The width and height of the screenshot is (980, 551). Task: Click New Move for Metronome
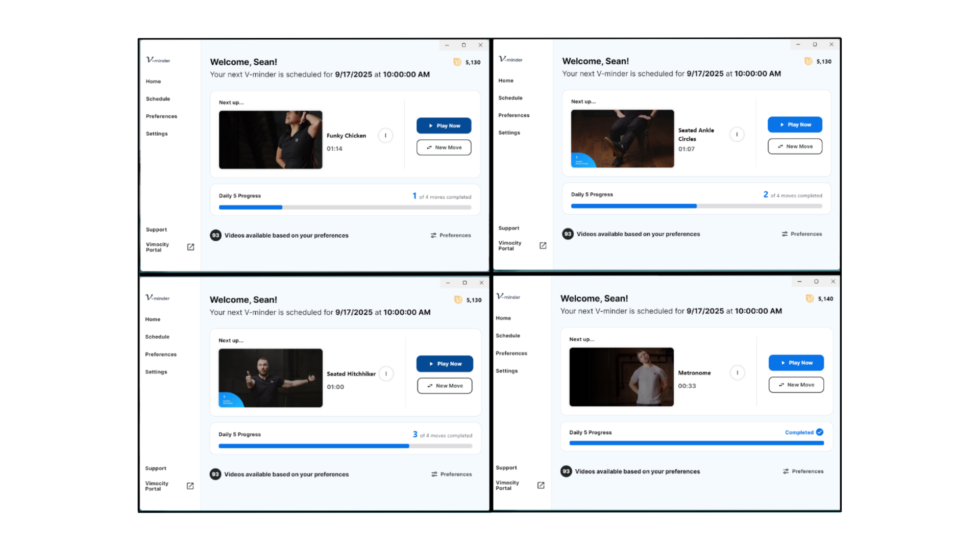pyautogui.click(x=796, y=385)
